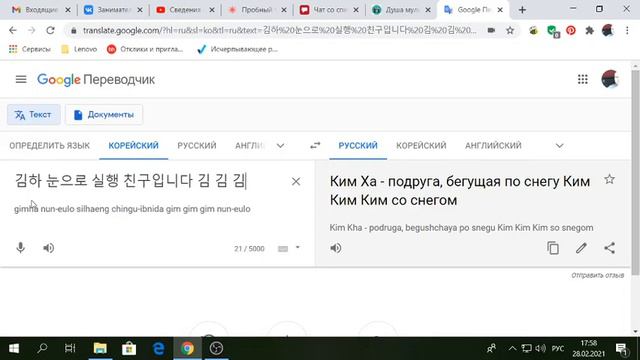Switch the РУС keyboard language indicator
The width and height of the screenshot is (640, 360).
point(558,349)
